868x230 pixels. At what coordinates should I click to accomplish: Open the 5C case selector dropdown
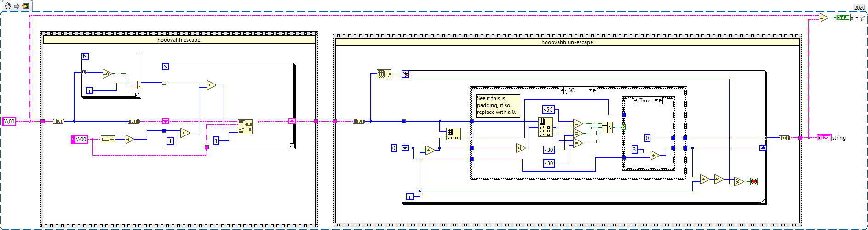click(x=590, y=90)
